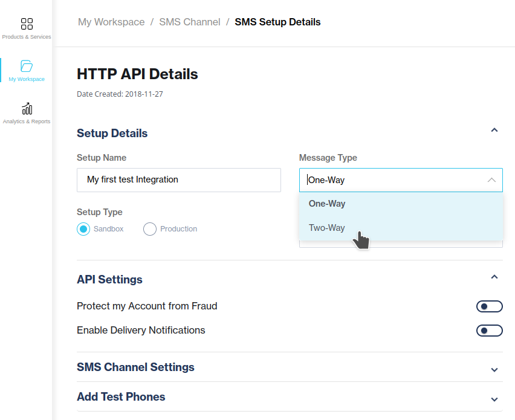
Task: Click the Add Test Phones heading text
Action: click(121, 397)
